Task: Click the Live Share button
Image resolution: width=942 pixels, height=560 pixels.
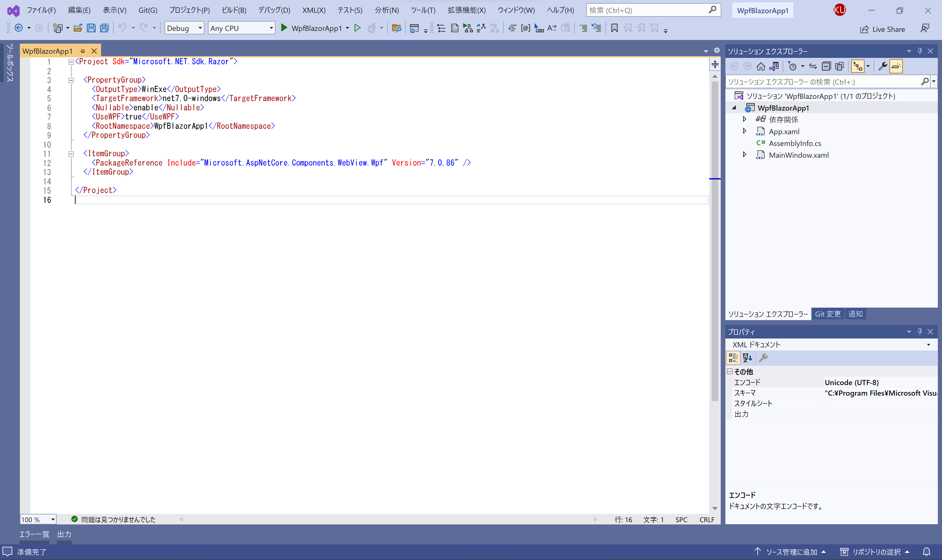Action: (882, 29)
